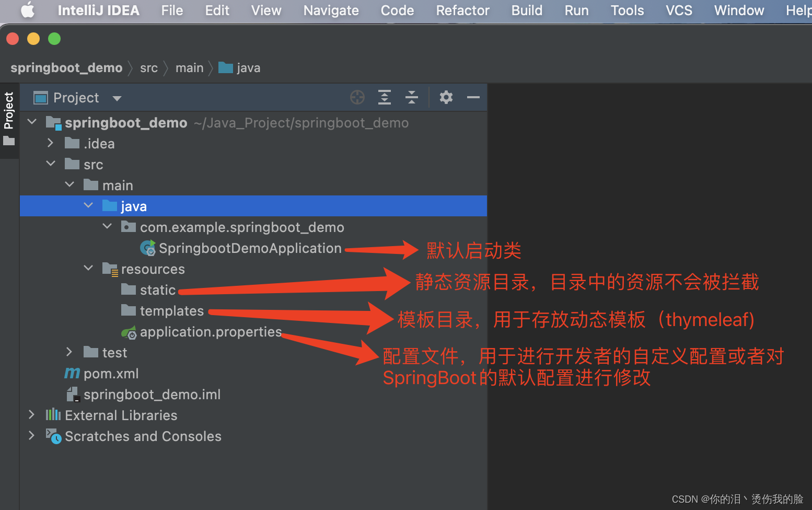This screenshot has width=812, height=510.
Task: Click the package icon of com.example.springboot_demo
Action: click(x=129, y=227)
